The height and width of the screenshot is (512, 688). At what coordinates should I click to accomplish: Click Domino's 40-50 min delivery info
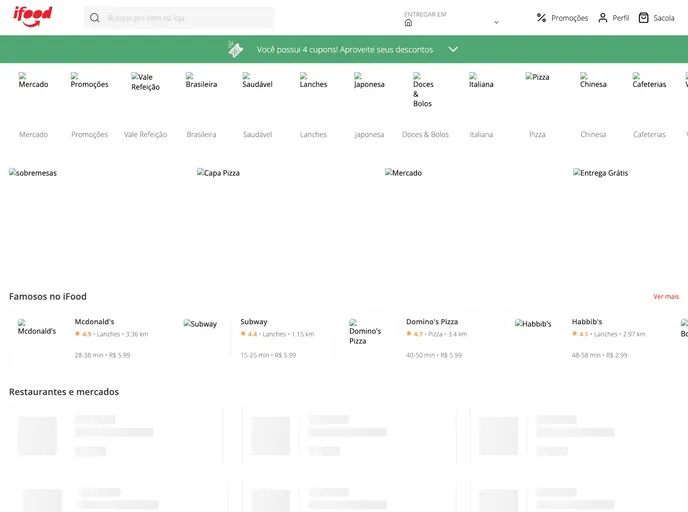[434, 355]
